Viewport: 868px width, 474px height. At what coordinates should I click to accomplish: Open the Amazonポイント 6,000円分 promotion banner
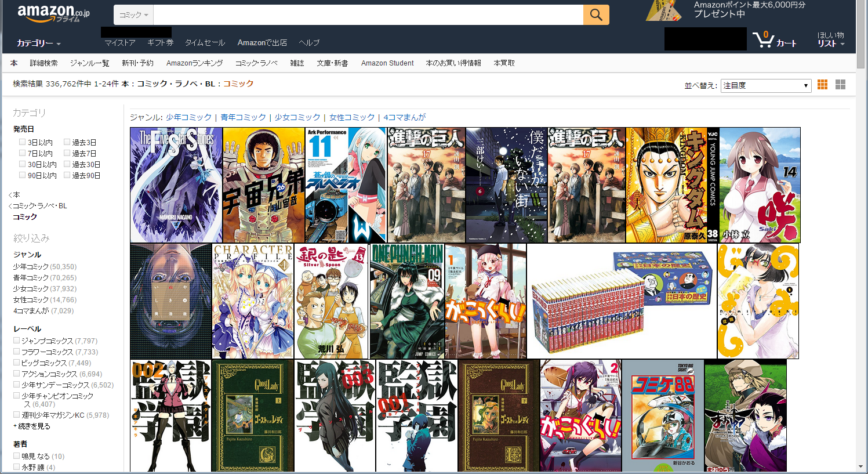(x=727, y=10)
